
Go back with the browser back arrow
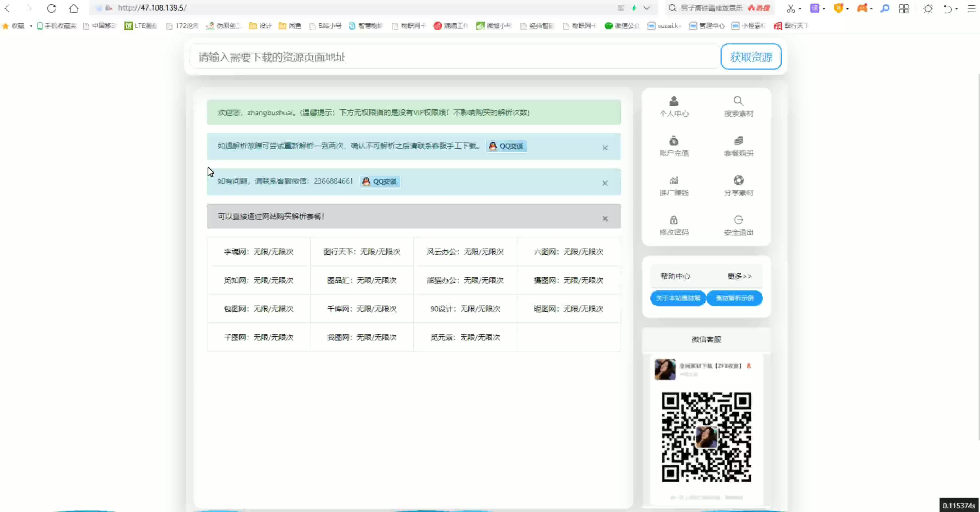click(x=7, y=8)
